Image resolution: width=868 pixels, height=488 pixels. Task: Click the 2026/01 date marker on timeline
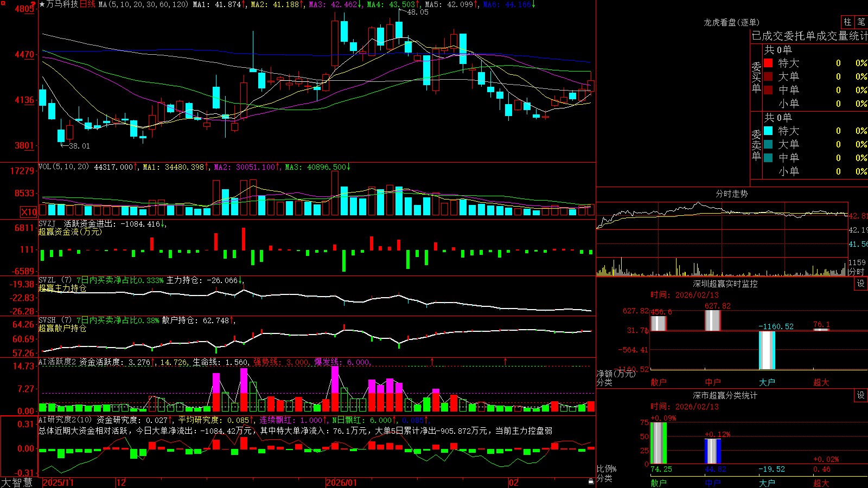341,483
